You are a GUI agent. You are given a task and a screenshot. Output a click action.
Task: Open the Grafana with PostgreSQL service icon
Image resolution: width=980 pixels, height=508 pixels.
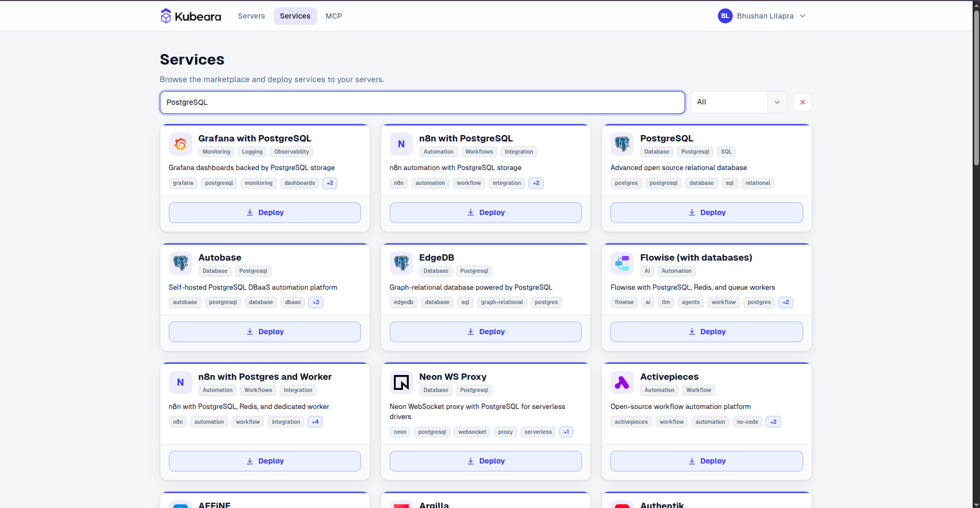(x=181, y=144)
